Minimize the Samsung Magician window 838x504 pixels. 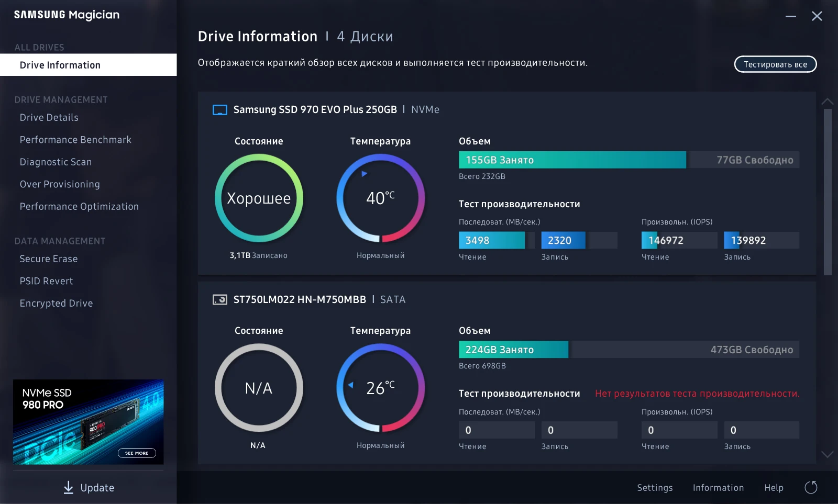[791, 16]
